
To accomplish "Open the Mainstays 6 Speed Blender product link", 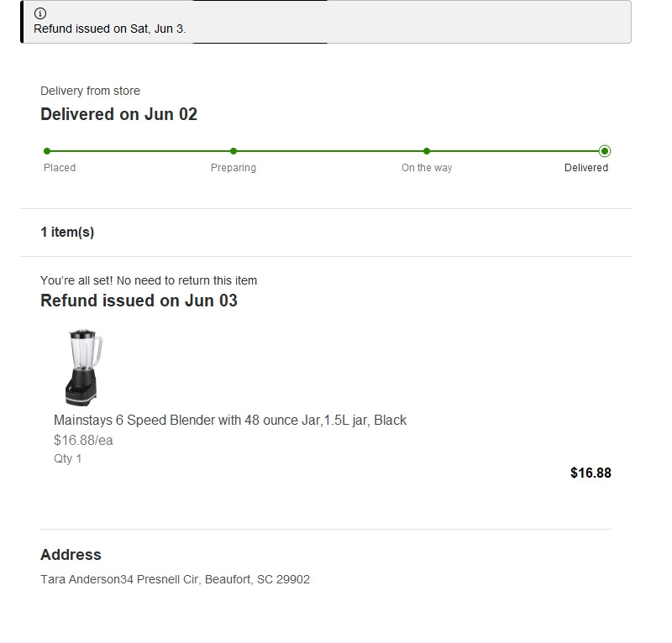I will (x=230, y=420).
